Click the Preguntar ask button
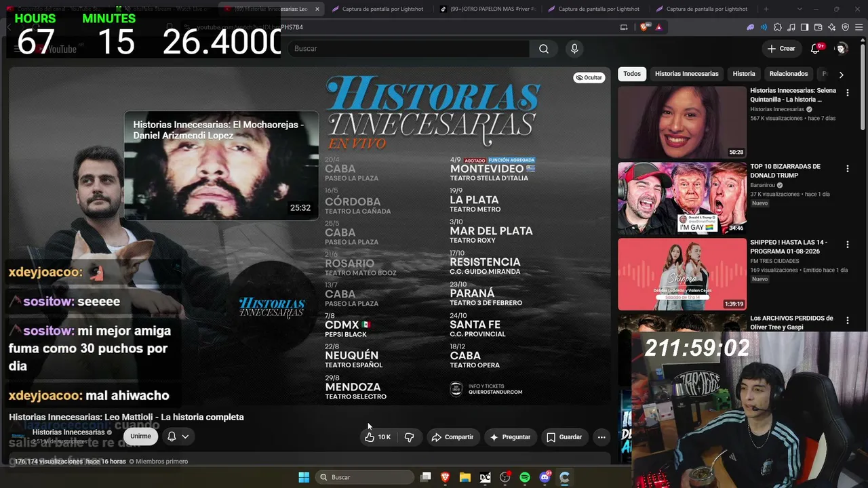 (x=510, y=437)
